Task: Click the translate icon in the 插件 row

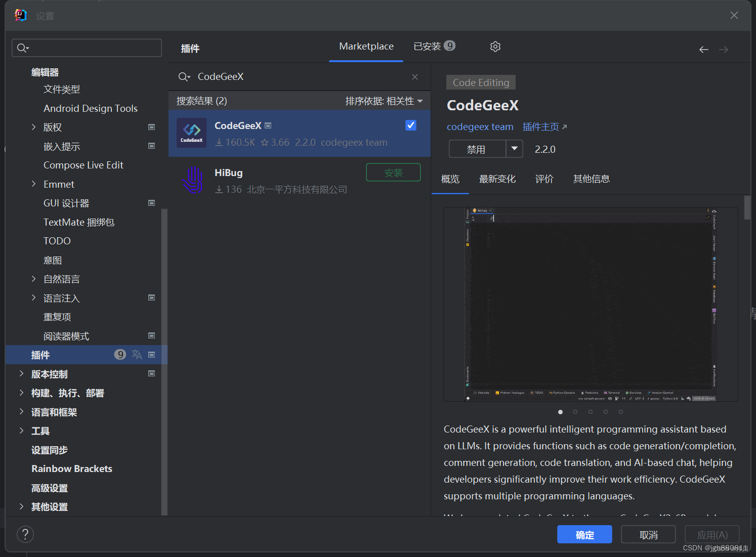Action: coord(137,355)
